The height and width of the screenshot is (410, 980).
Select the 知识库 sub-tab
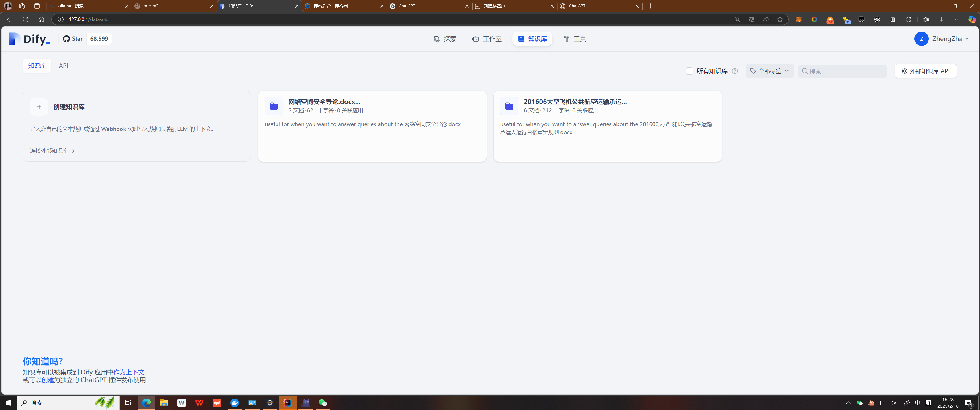(37, 66)
